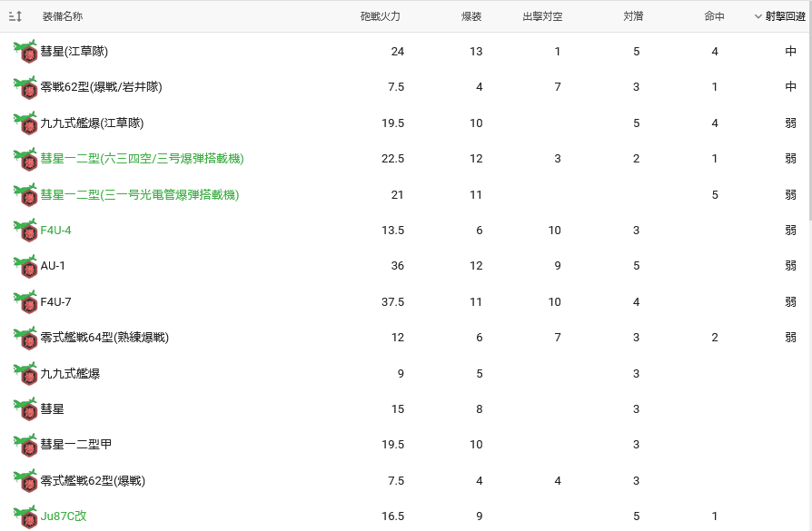Click the sort icon in header corner
Viewport: 812px width, 531px height.
[x=15, y=16]
